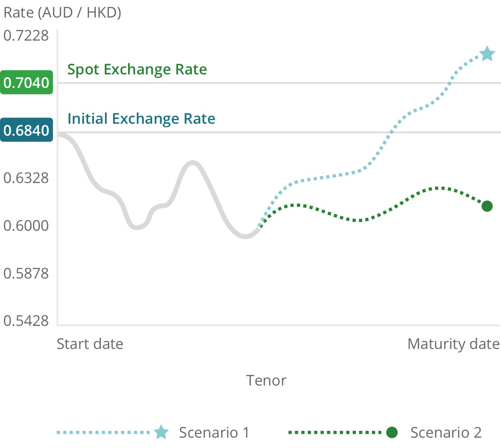Image resolution: width=501 pixels, height=448 pixels.
Task: Click the Maturity date axis label
Action: 453,344
